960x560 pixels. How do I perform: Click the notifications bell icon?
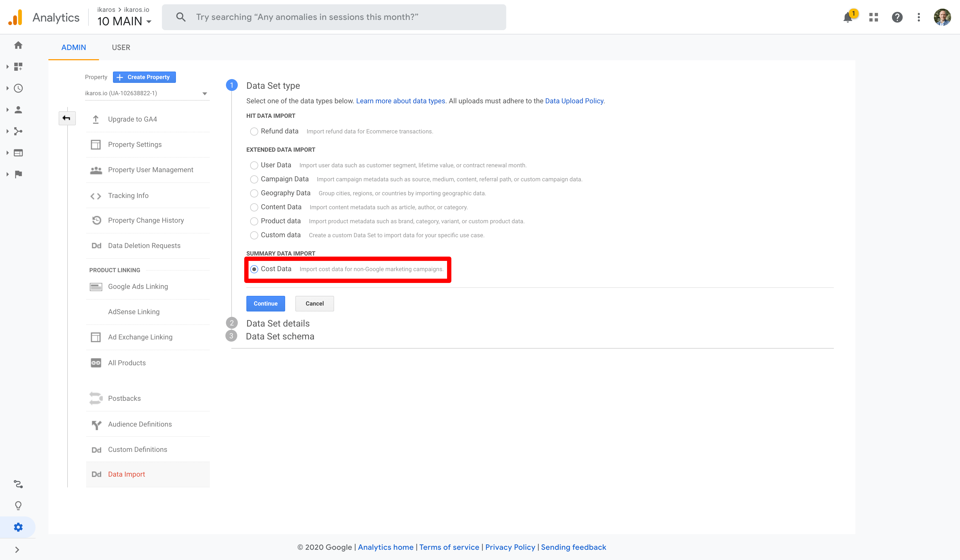(x=847, y=17)
